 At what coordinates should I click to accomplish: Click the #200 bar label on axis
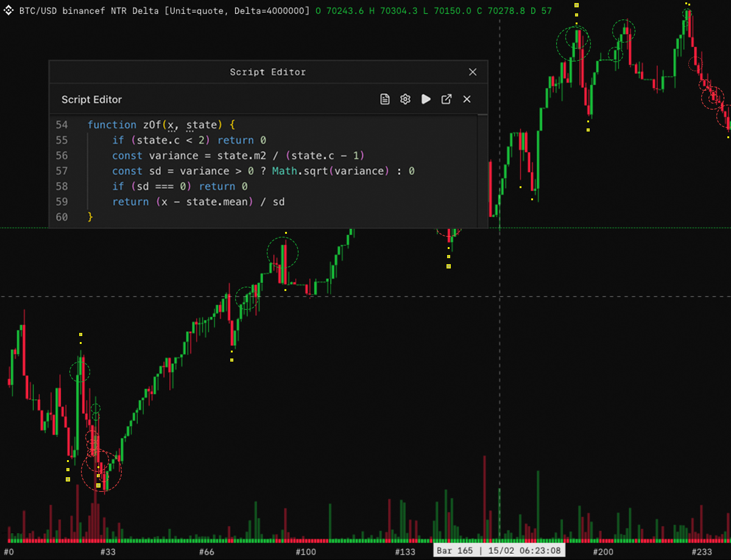[x=603, y=551]
